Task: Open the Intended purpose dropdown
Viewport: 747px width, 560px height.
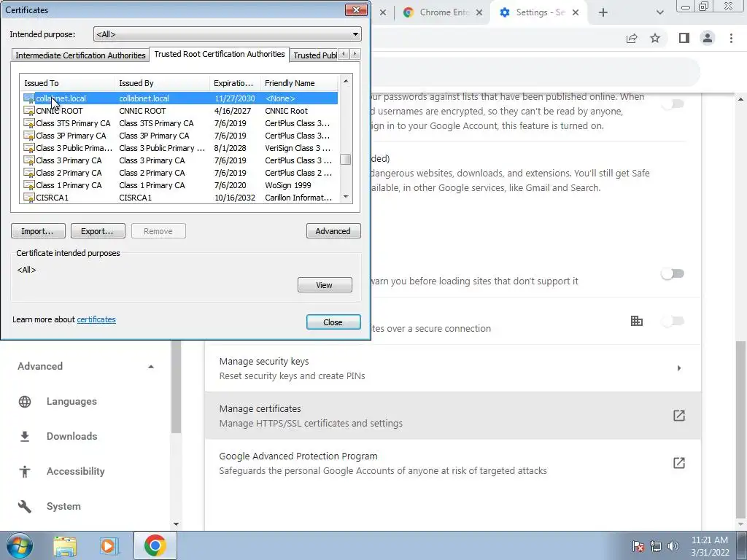Action: (228, 34)
